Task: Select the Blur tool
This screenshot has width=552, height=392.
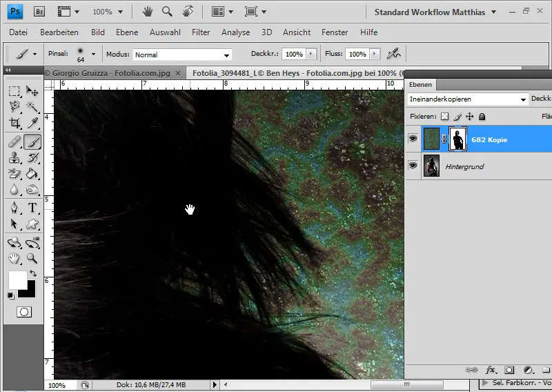Action: [14, 190]
